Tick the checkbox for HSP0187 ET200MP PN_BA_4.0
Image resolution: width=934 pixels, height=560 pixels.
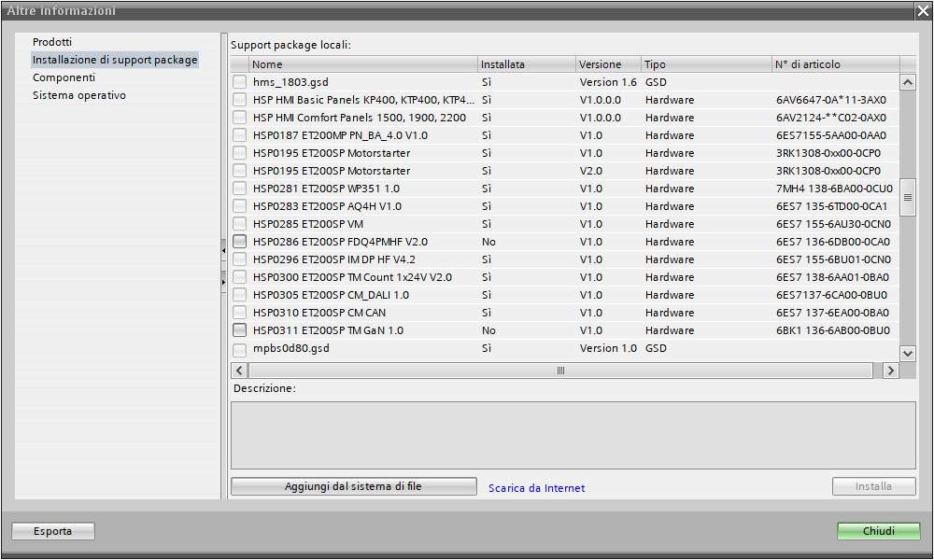tap(239, 135)
